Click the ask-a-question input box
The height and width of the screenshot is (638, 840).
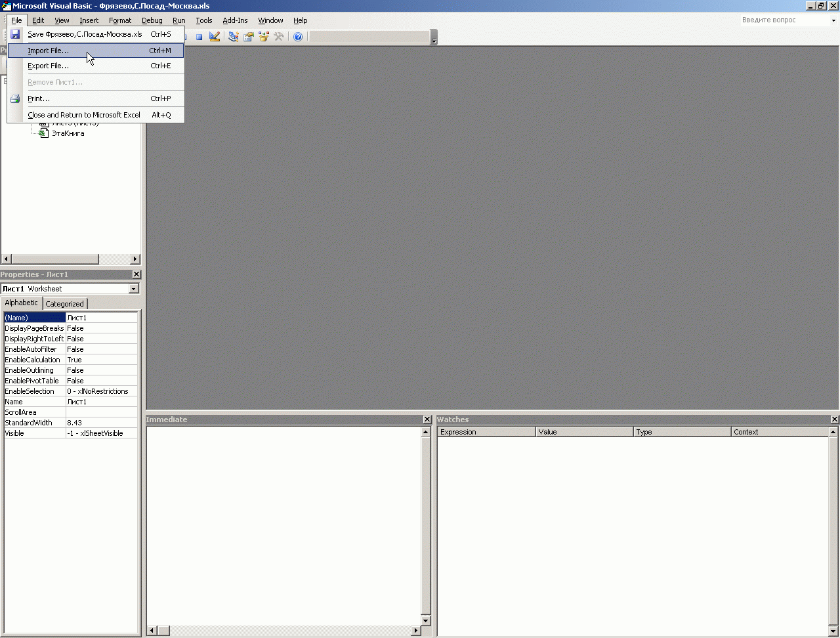tap(784, 20)
